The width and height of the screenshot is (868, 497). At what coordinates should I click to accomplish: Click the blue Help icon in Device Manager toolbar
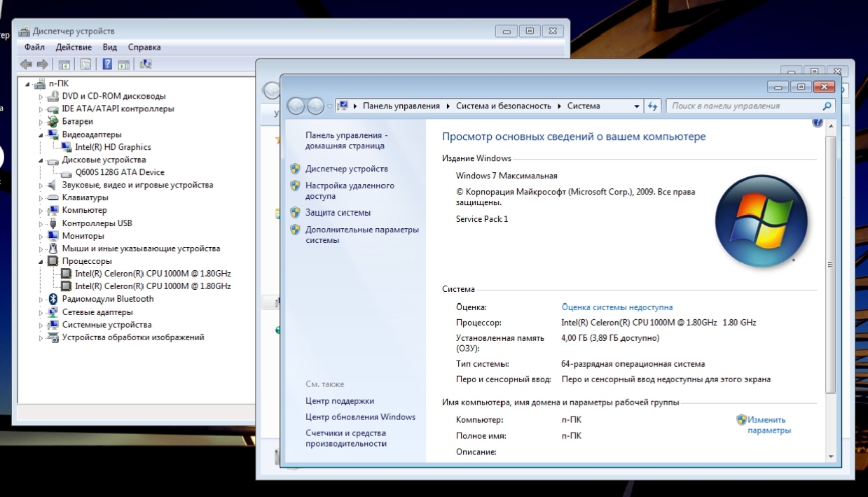[x=107, y=64]
